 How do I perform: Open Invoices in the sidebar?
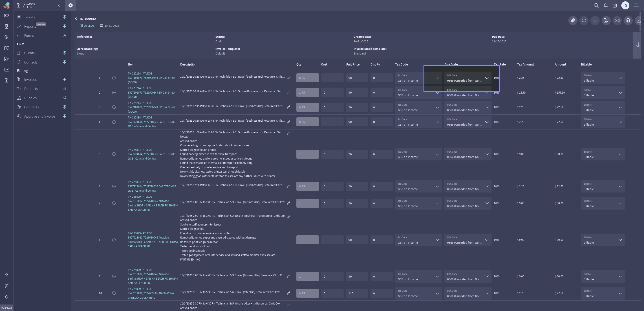pyautogui.click(x=30, y=79)
